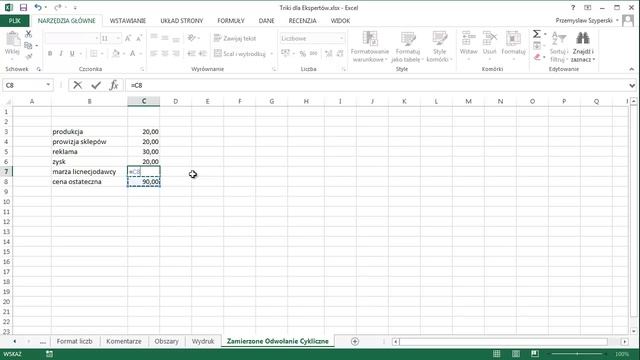The image size is (640, 360).
Task: Undo the last action
Action: pyautogui.click(x=38, y=7)
